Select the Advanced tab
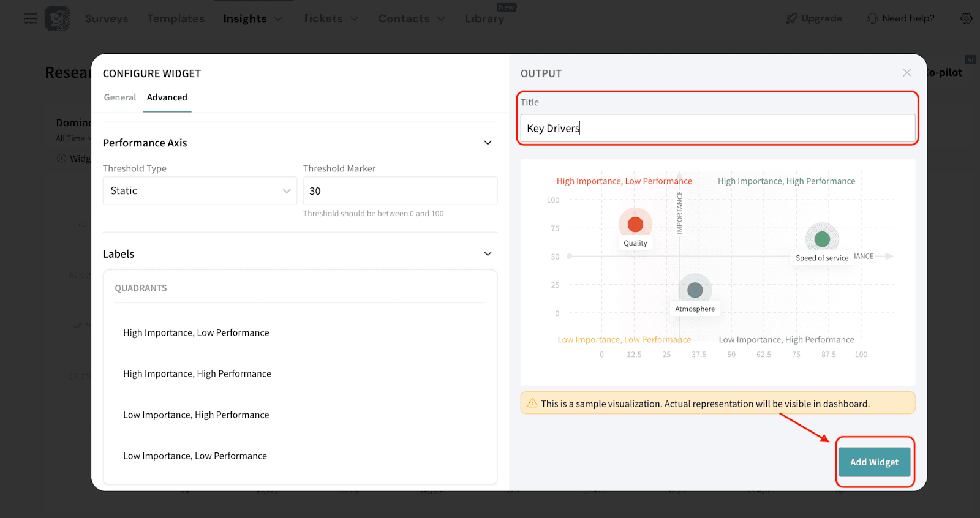The image size is (980, 518). pyautogui.click(x=167, y=97)
